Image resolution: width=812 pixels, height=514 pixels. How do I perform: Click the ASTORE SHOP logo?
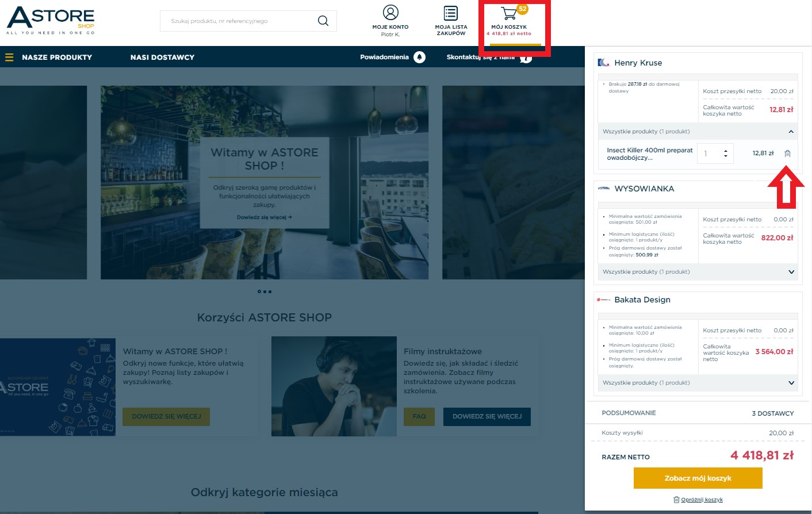point(51,21)
